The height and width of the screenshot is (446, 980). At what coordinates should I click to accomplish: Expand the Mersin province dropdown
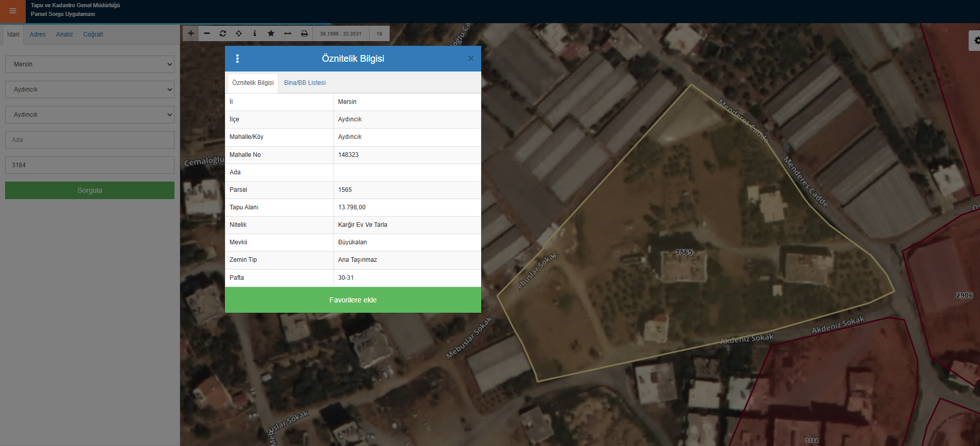(x=90, y=64)
